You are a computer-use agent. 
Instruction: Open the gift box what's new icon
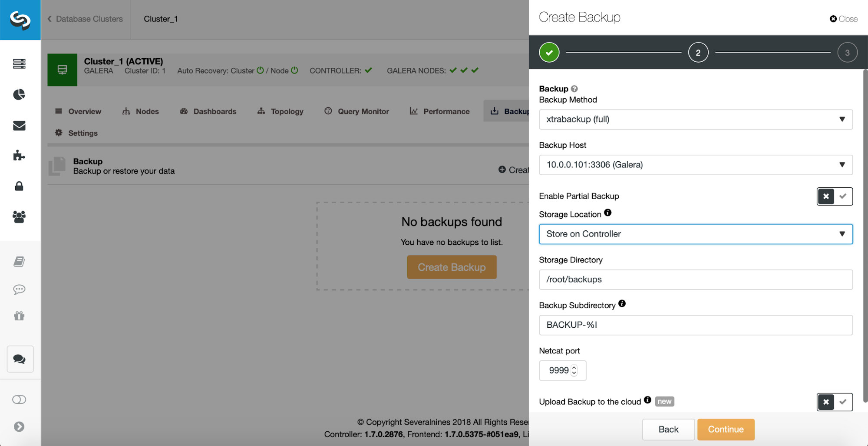tap(19, 316)
